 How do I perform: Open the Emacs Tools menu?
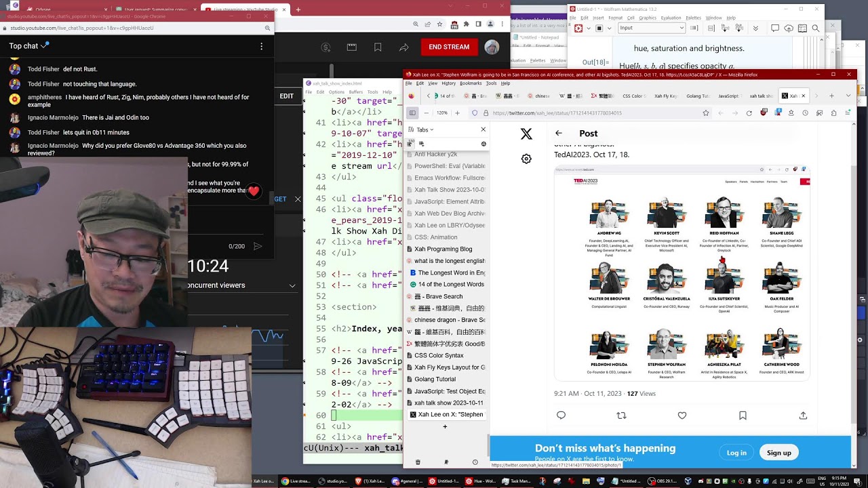[372, 92]
